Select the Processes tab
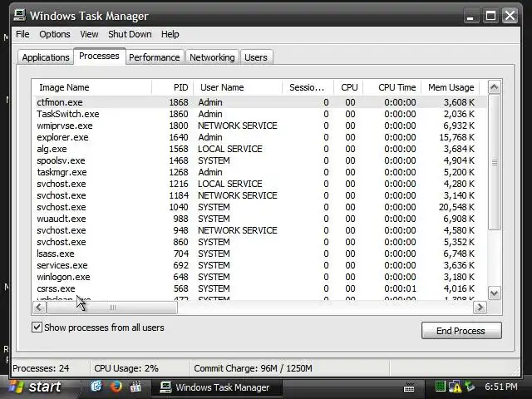This screenshot has width=532, height=399. point(100,56)
